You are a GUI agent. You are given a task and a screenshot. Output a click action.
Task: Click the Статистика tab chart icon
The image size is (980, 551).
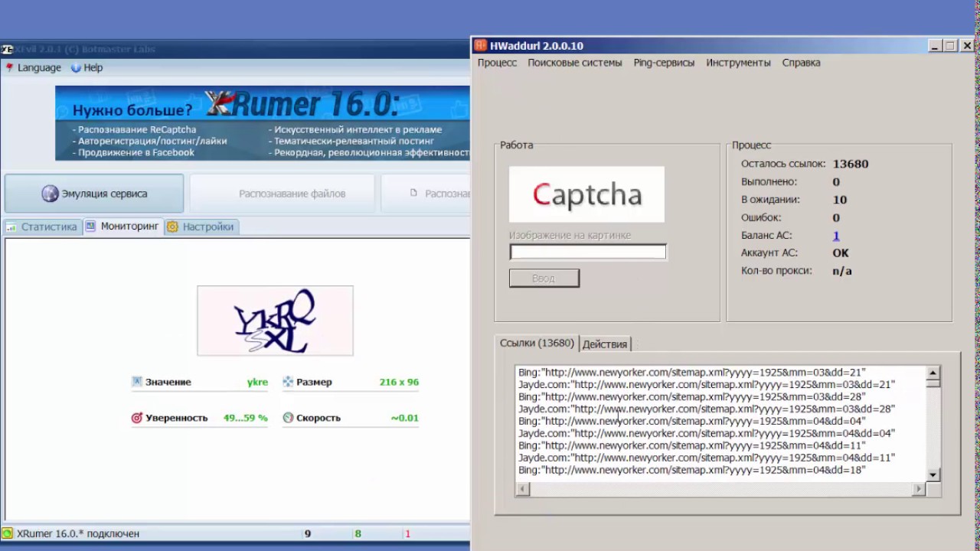tap(11, 227)
